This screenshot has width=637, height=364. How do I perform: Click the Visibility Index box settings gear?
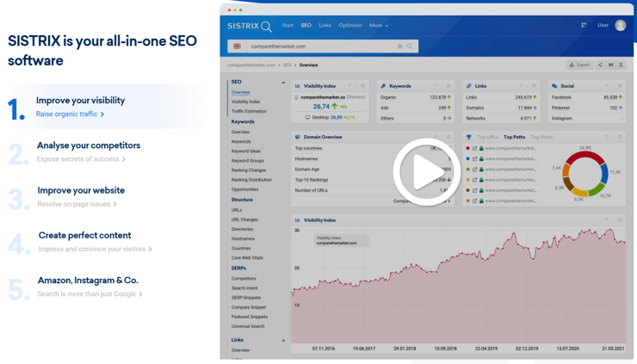(362, 86)
